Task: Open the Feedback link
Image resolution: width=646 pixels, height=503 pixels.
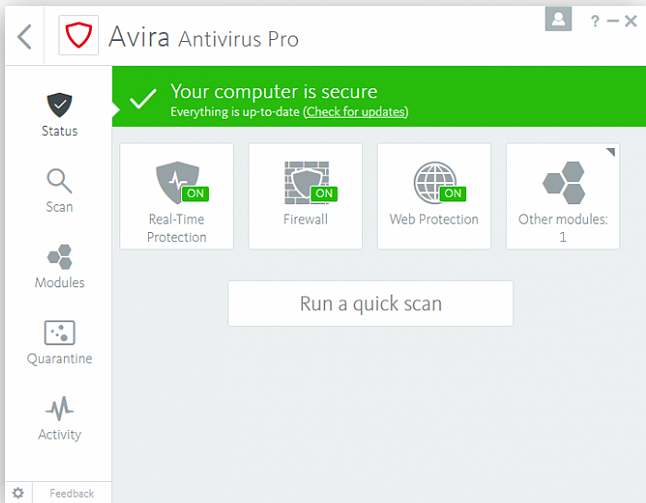Action: click(72, 493)
